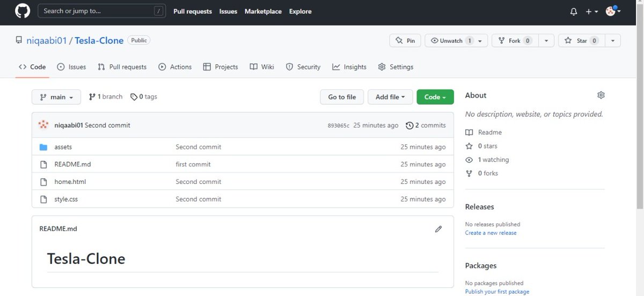Click the home.html file icon
Viewport: 644px width, 296px height.
point(44,182)
